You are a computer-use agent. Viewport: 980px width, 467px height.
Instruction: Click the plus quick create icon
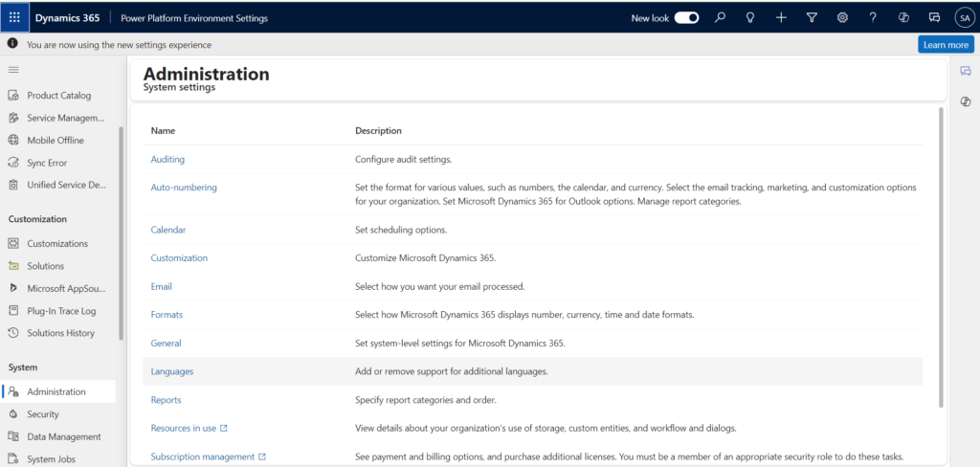pos(781,17)
